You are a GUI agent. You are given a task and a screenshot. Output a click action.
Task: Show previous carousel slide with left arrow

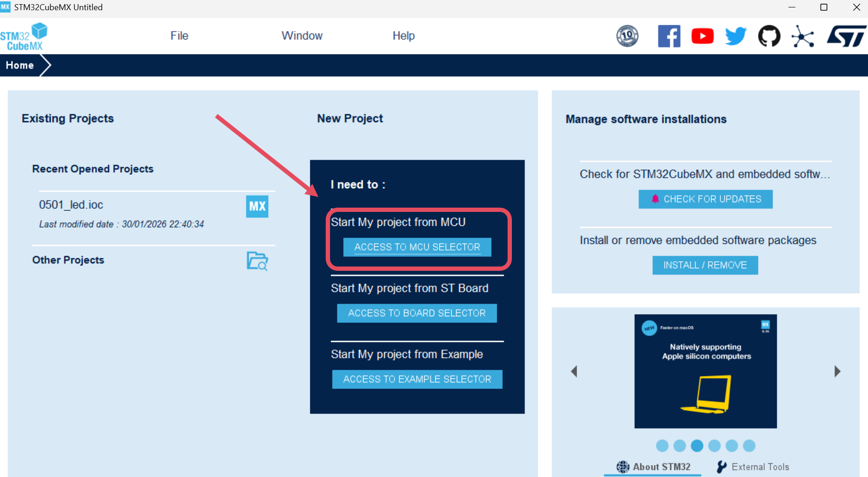574,371
